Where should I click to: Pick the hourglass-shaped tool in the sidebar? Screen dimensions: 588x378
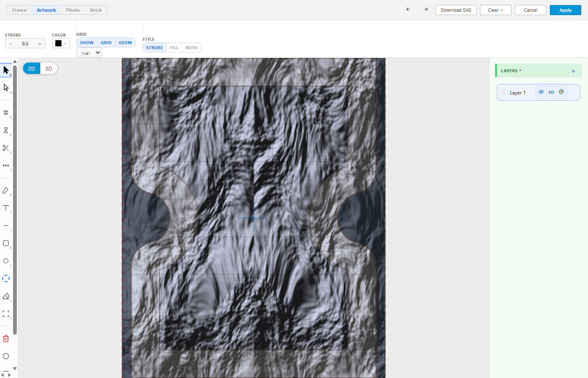pos(6,130)
